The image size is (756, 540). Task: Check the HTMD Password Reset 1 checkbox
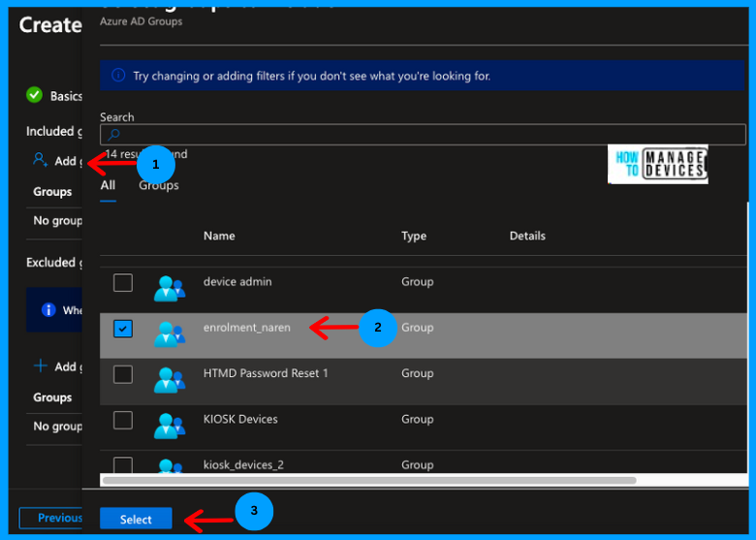[123, 374]
